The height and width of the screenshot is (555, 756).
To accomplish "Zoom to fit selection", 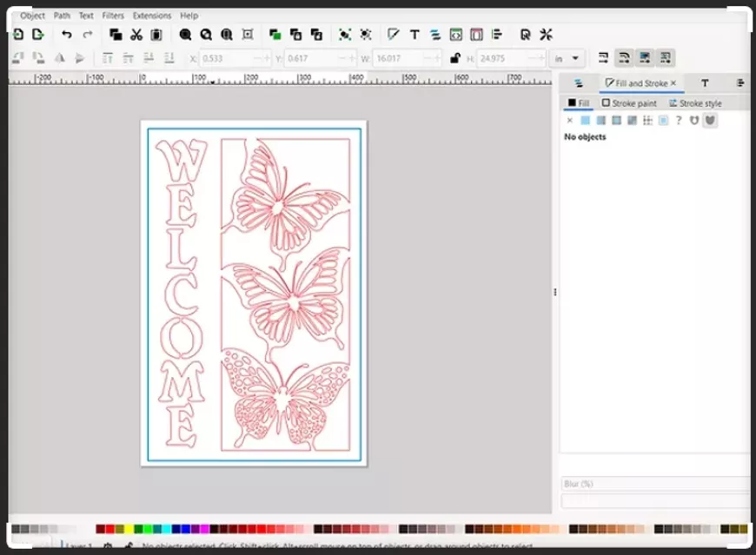I will tap(185, 34).
